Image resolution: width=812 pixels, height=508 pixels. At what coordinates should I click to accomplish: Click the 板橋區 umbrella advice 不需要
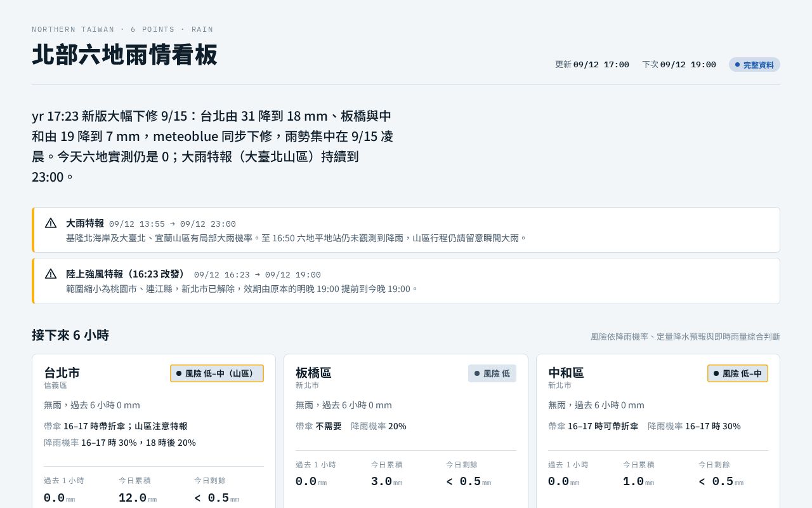pos(329,426)
